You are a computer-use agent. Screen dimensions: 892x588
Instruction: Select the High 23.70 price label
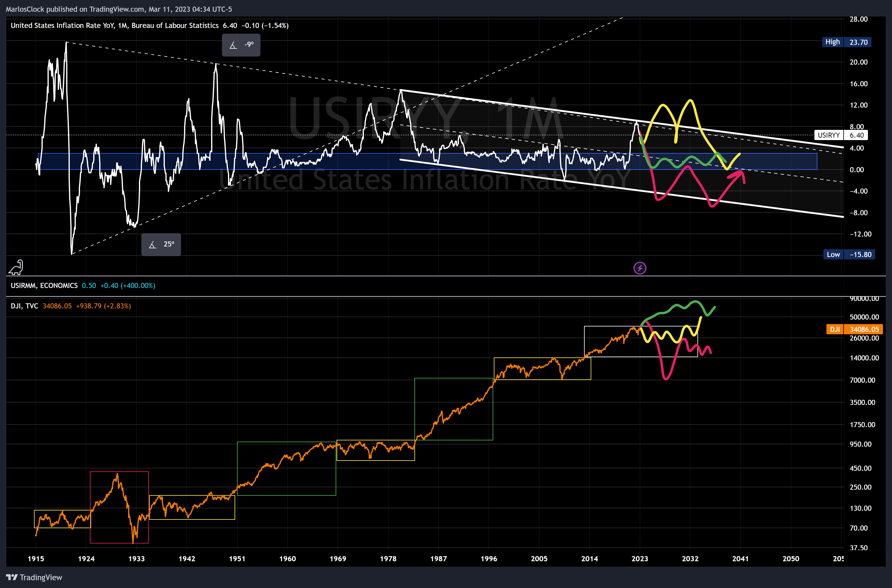(x=846, y=42)
